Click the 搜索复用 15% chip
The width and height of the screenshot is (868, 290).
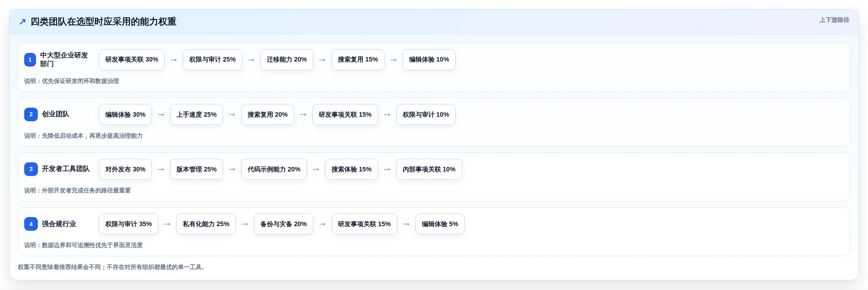[358, 60]
